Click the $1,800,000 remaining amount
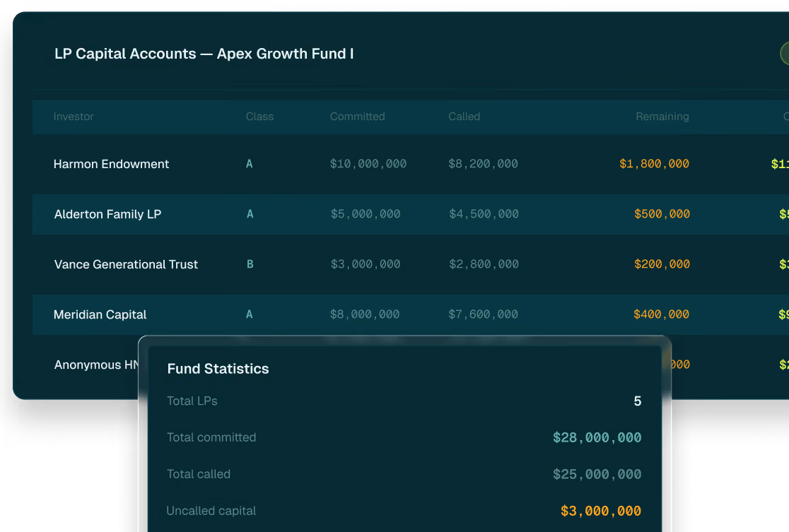This screenshot has height=532, width=789. [654, 164]
